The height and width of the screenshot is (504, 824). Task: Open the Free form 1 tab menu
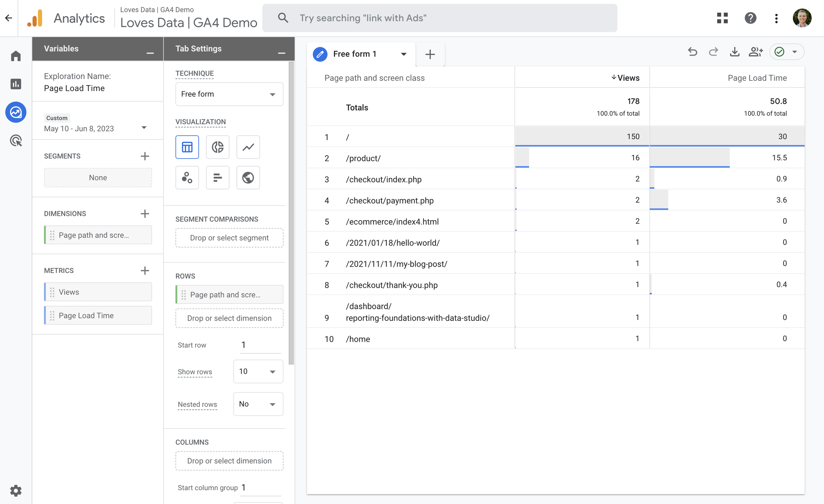coord(404,54)
